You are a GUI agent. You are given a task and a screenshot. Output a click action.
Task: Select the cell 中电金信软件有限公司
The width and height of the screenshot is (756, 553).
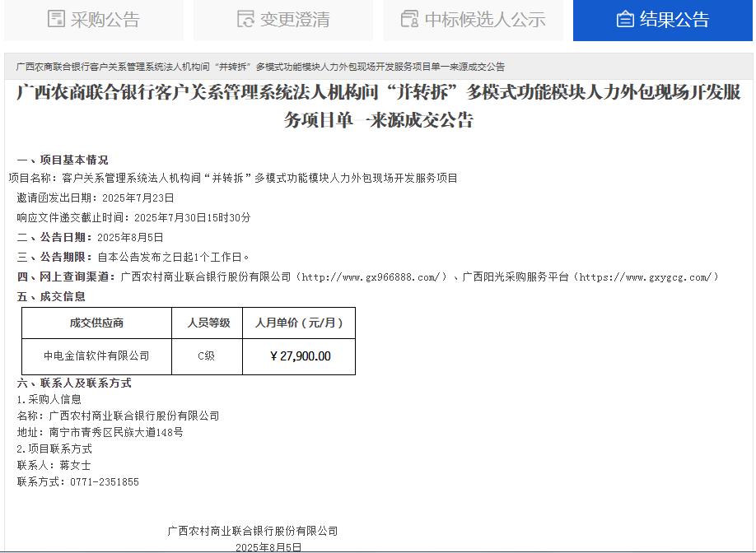97,356
